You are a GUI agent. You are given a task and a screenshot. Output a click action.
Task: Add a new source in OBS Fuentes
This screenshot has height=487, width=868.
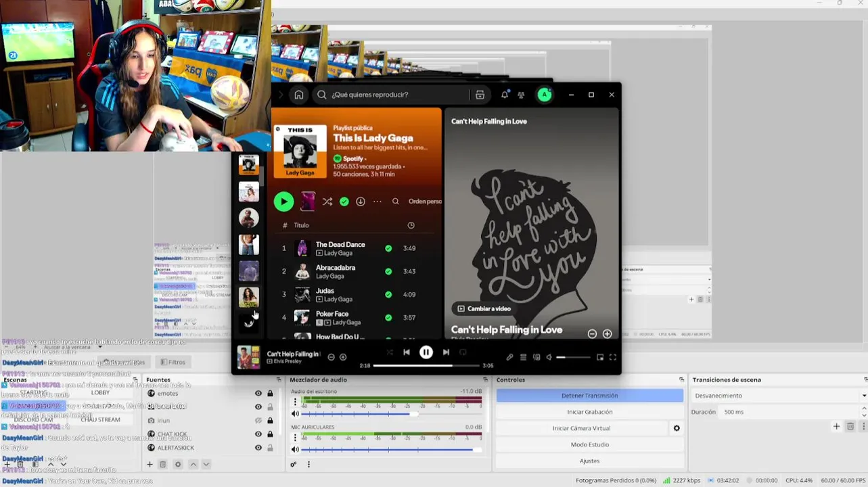(x=150, y=465)
